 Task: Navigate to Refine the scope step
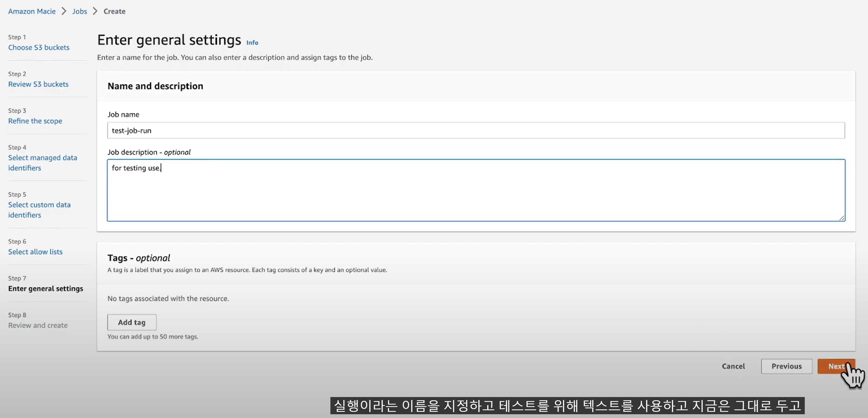click(x=35, y=121)
